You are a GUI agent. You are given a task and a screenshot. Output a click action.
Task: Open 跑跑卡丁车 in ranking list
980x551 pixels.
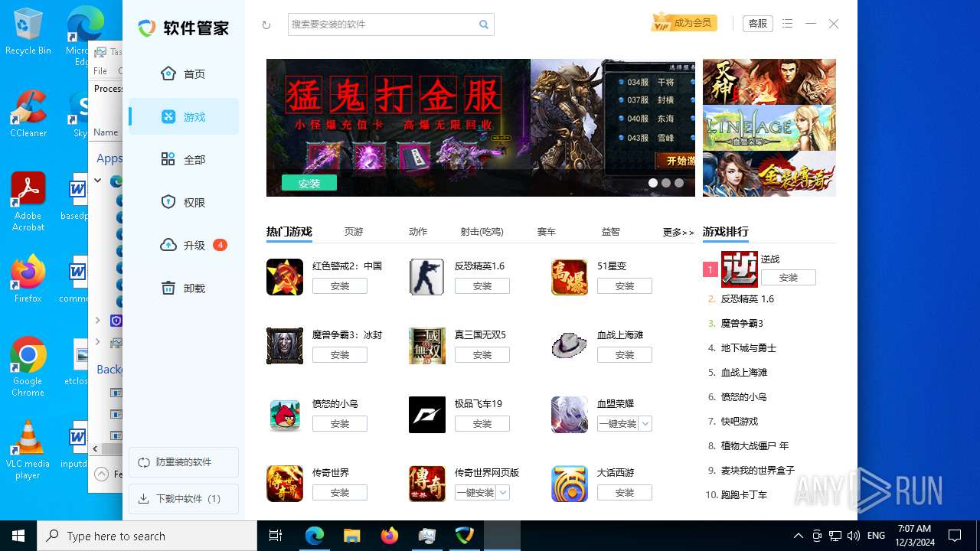(x=744, y=495)
